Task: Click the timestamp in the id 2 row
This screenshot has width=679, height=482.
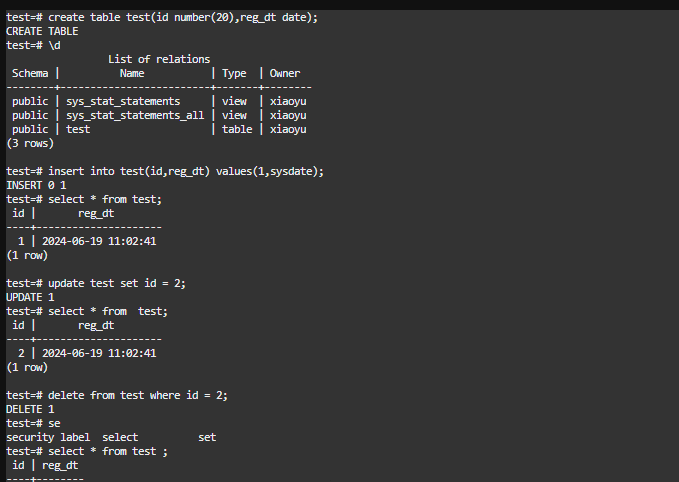Action: point(99,353)
